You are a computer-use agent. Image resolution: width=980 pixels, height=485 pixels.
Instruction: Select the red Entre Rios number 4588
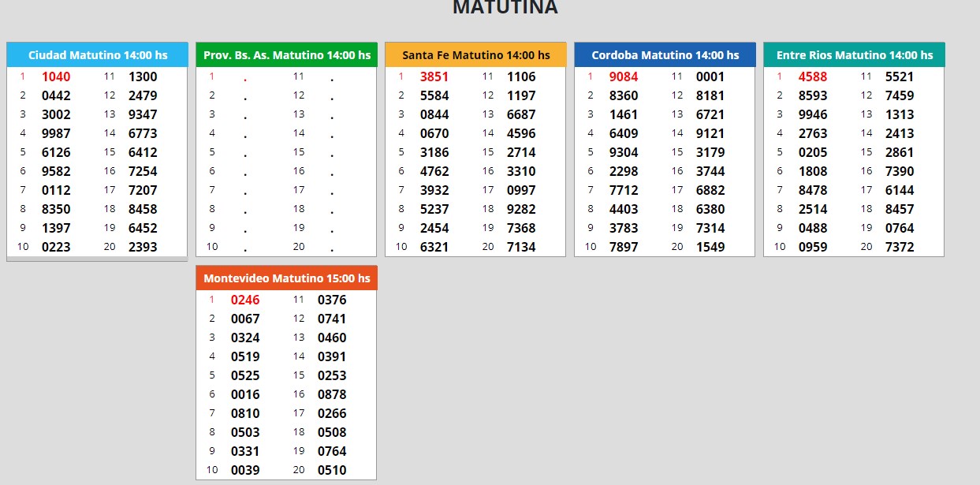[x=813, y=77]
